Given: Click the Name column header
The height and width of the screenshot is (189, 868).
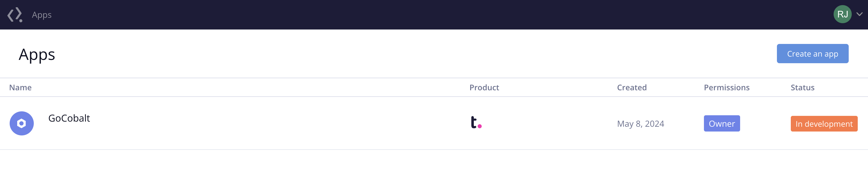Looking at the screenshot, I should 20,87.
